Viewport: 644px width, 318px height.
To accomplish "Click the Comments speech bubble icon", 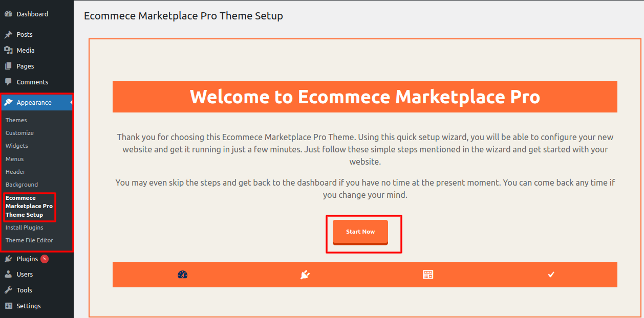I will pyautogui.click(x=8, y=82).
